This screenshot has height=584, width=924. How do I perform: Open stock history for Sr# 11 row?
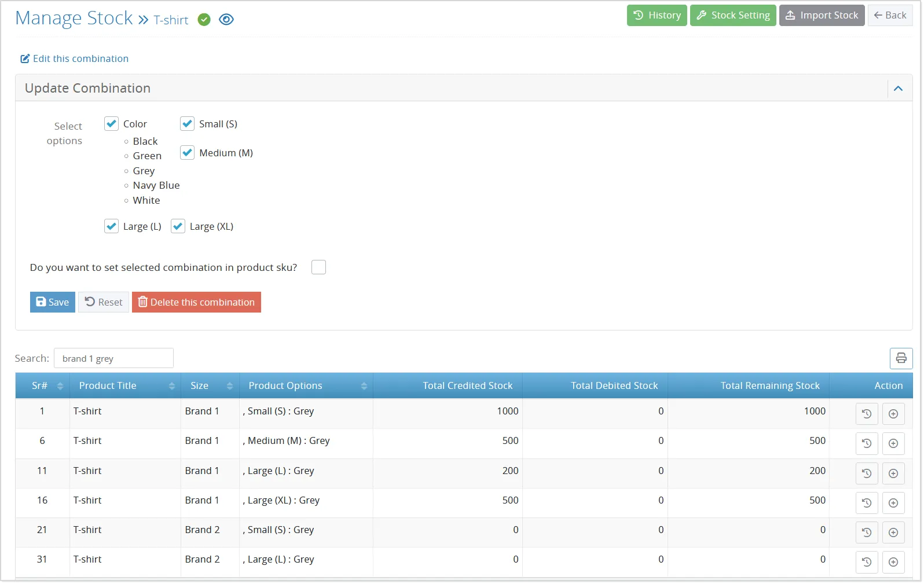(x=867, y=473)
